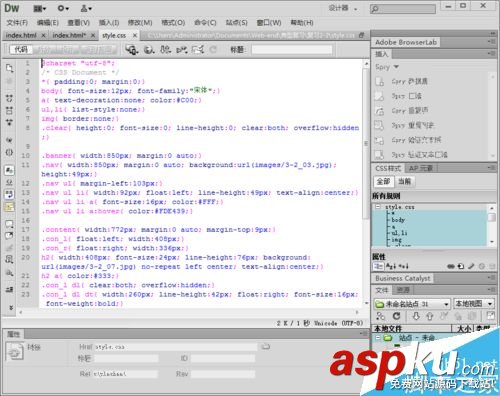Click the Get Files down-arrow icon

[416, 316]
